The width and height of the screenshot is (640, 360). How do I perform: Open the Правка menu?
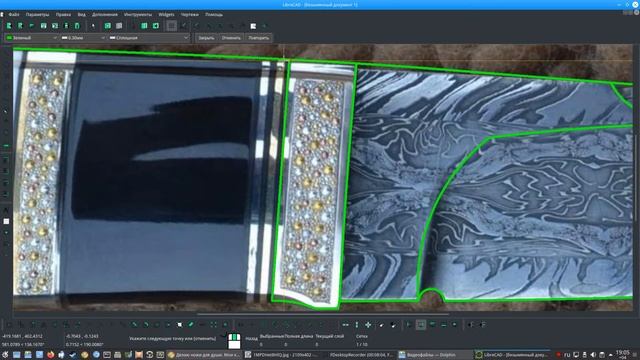63,14
